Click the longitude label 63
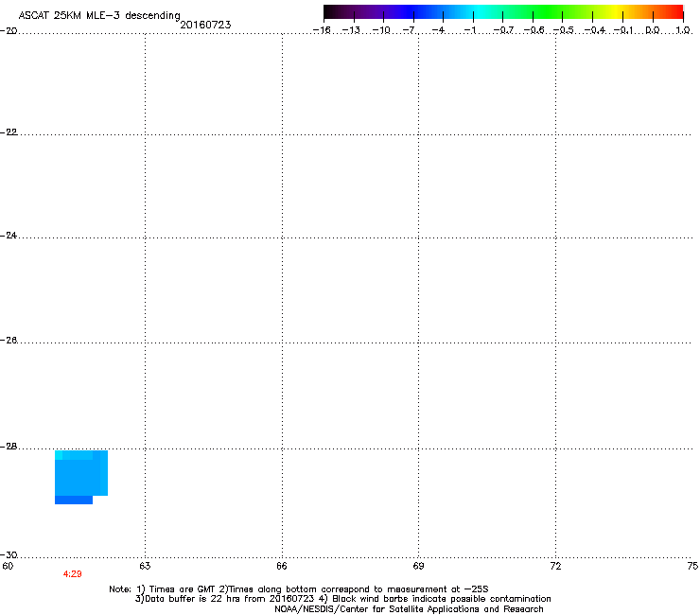The width and height of the screenshot is (700, 615). [x=145, y=567]
